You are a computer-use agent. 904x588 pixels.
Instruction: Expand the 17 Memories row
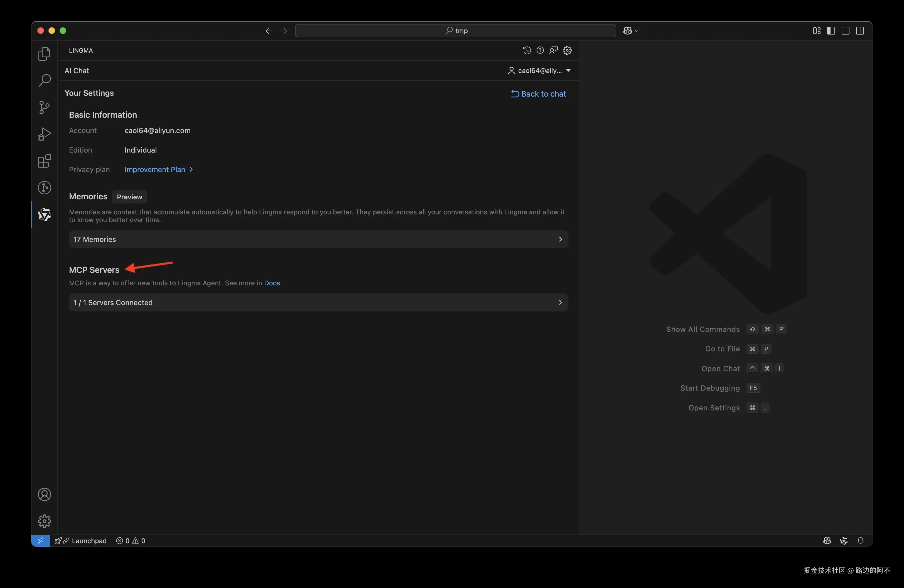tap(318, 239)
